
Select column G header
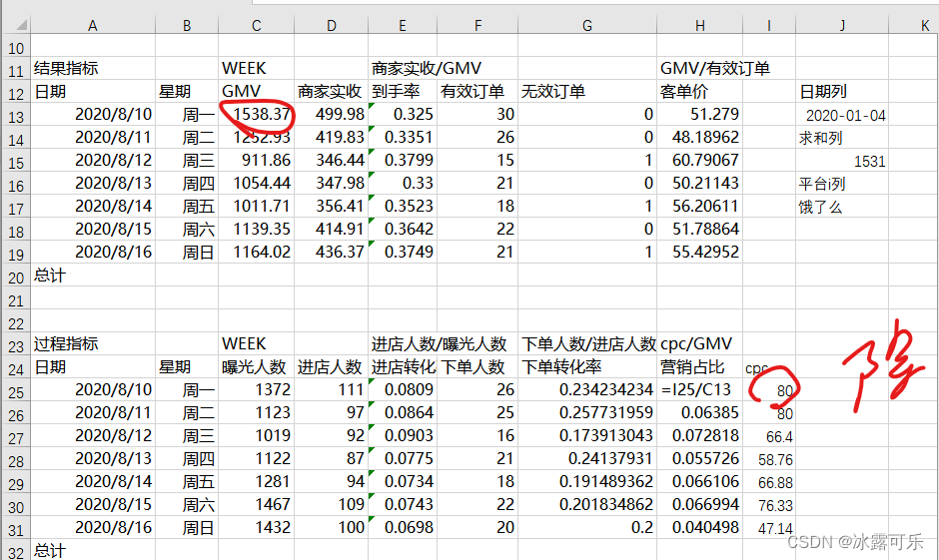coord(587,25)
